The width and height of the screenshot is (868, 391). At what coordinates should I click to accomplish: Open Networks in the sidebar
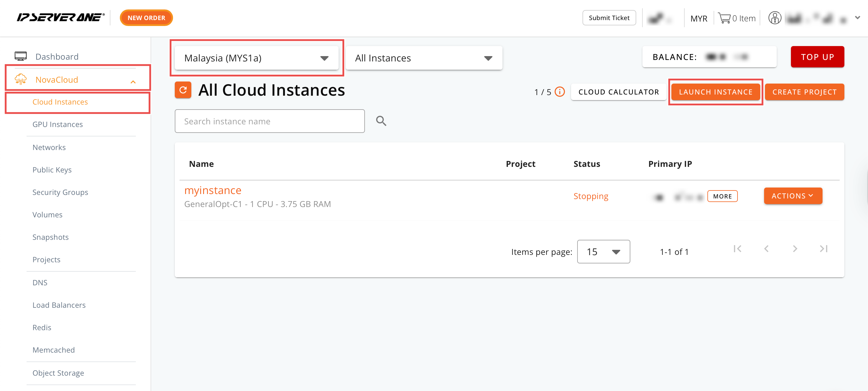[x=49, y=147]
